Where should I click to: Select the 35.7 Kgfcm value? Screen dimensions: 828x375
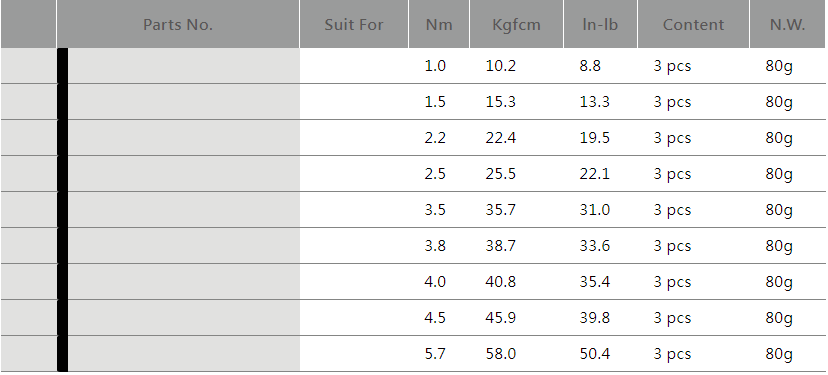pos(501,210)
